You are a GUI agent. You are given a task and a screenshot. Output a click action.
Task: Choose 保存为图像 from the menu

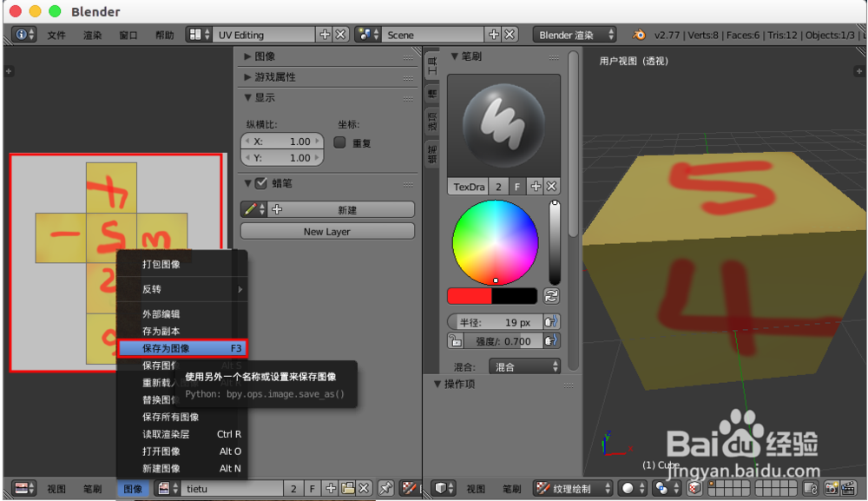182,348
